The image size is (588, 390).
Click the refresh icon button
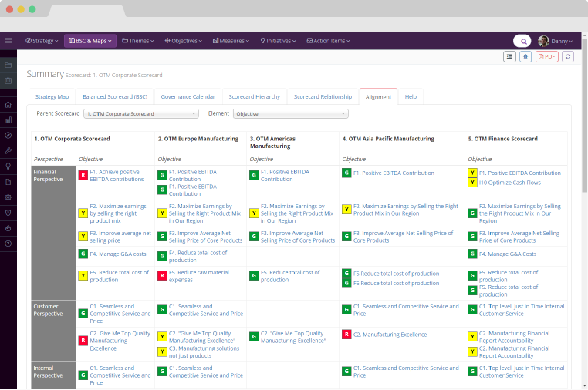click(x=568, y=57)
